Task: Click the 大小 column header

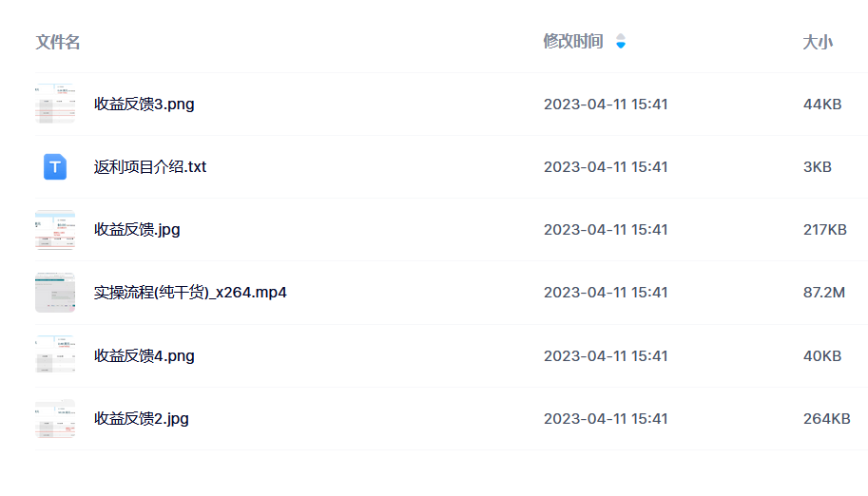Action: click(x=818, y=42)
